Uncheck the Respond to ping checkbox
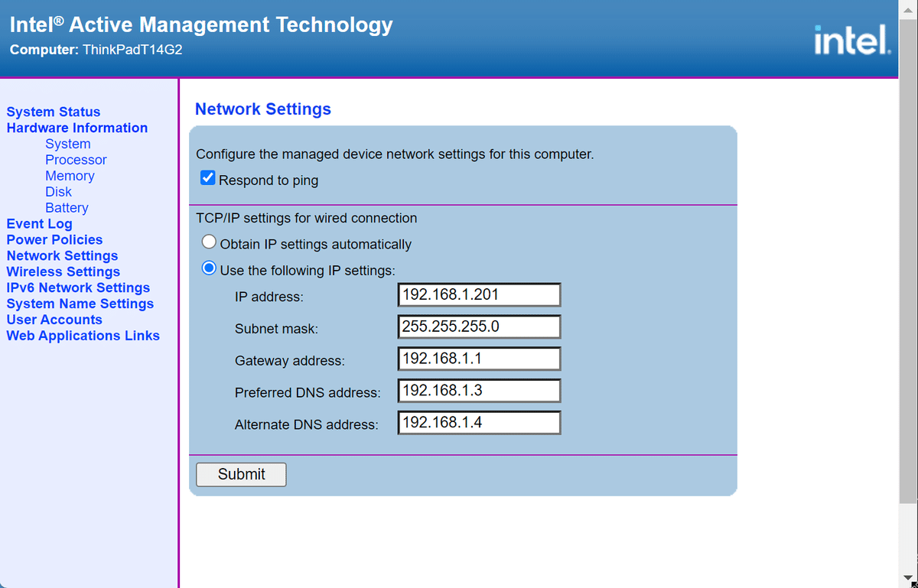This screenshot has width=918, height=588. (207, 179)
